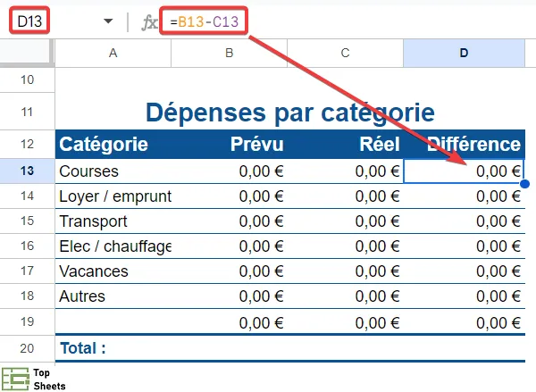The image size is (536, 392).
Task: Click the fx function icon
Action: [x=149, y=22]
